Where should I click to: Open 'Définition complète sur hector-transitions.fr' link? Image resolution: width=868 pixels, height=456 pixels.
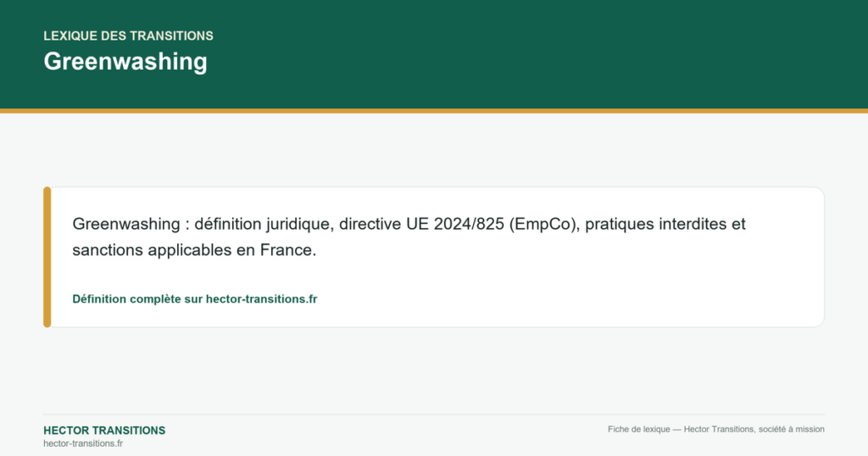[195, 299]
